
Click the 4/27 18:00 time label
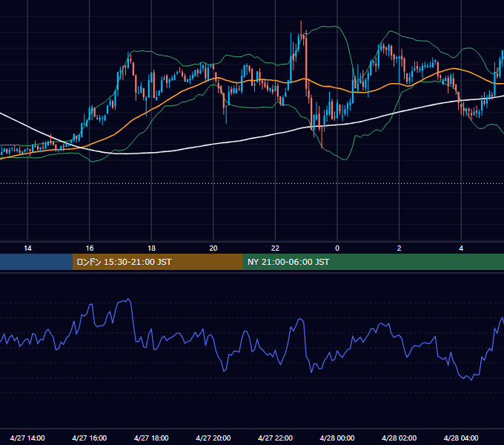pos(151,438)
